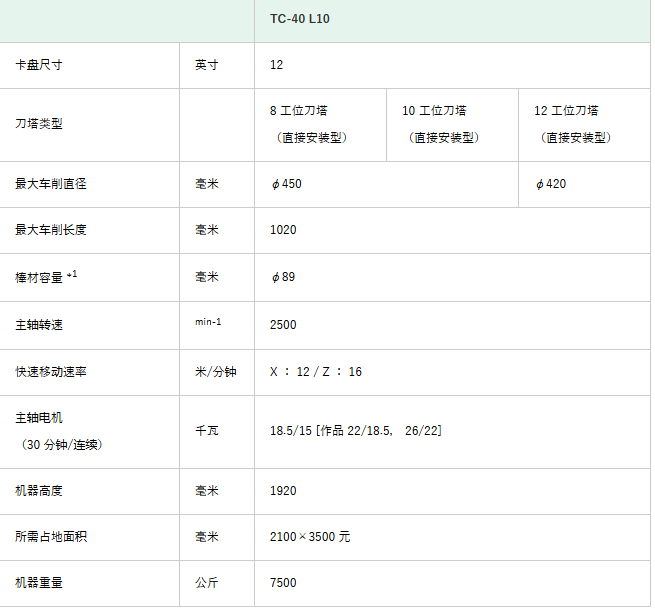Image resolution: width=655 pixels, height=609 pixels.
Task: Click the 1020 turning length value
Action: (x=283, y=230)
